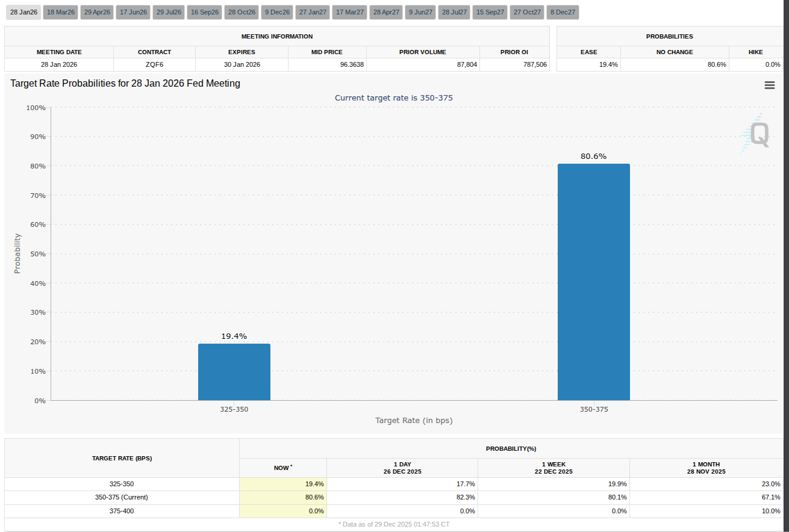This screenshot has height=532, width=789.
Task: Click the 350-375 (Current) table row label
Action: click(122, 497)
